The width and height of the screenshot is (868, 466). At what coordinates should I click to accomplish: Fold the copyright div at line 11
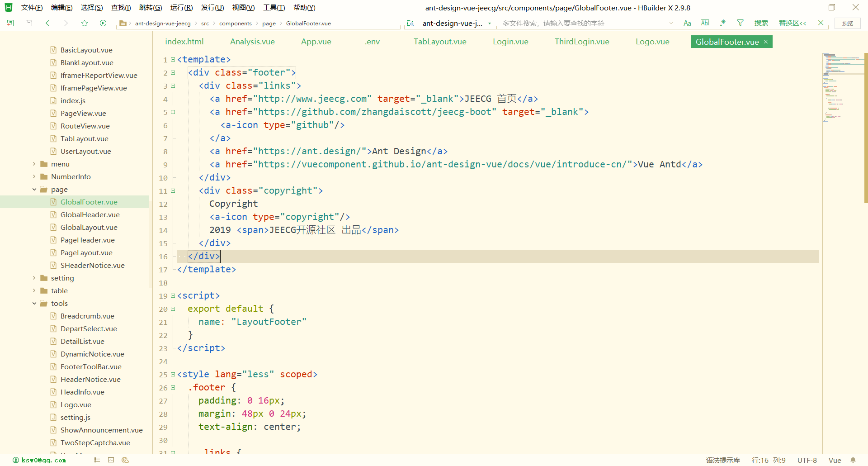(x=173, y=191)
